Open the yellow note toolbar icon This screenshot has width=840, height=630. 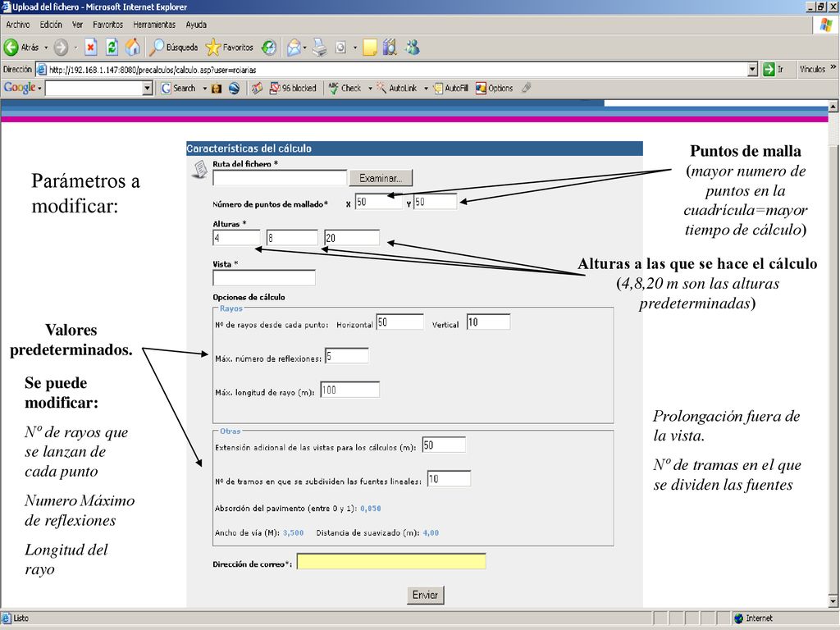[370, 48]
